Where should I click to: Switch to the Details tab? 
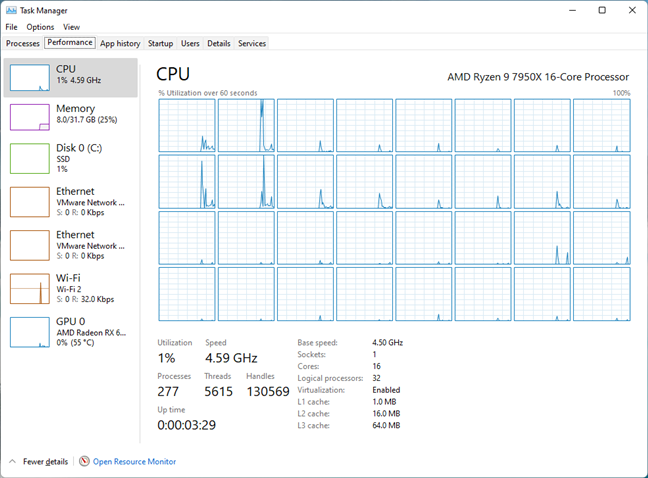(x=219, y=44)
